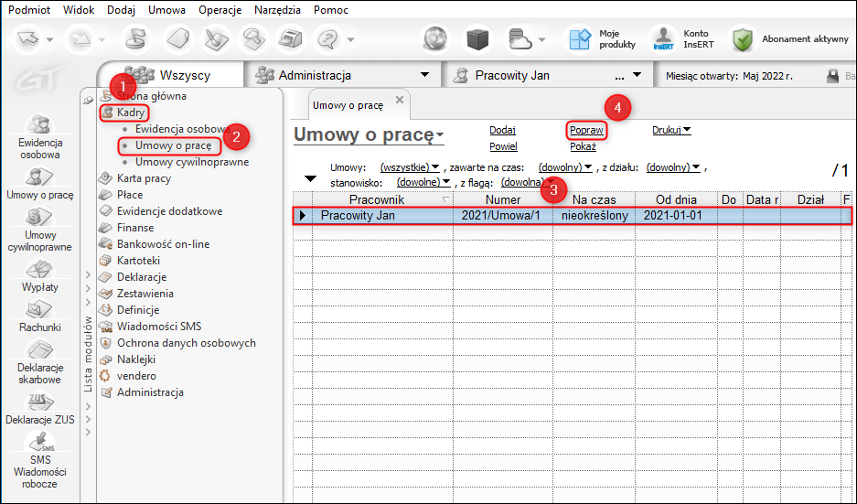The image size is (857, 504).
Task: Open vendero in the module tree
Action: tap(136, 376)
